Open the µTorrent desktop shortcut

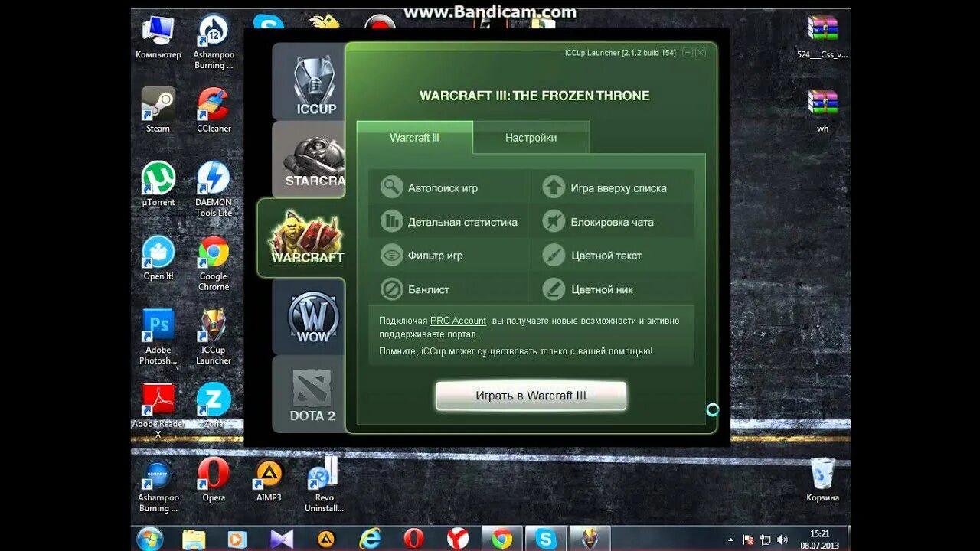[x=158, y=184]
